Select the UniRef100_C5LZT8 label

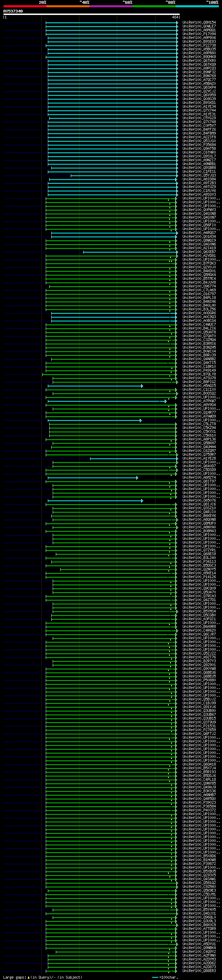point(199,424)
